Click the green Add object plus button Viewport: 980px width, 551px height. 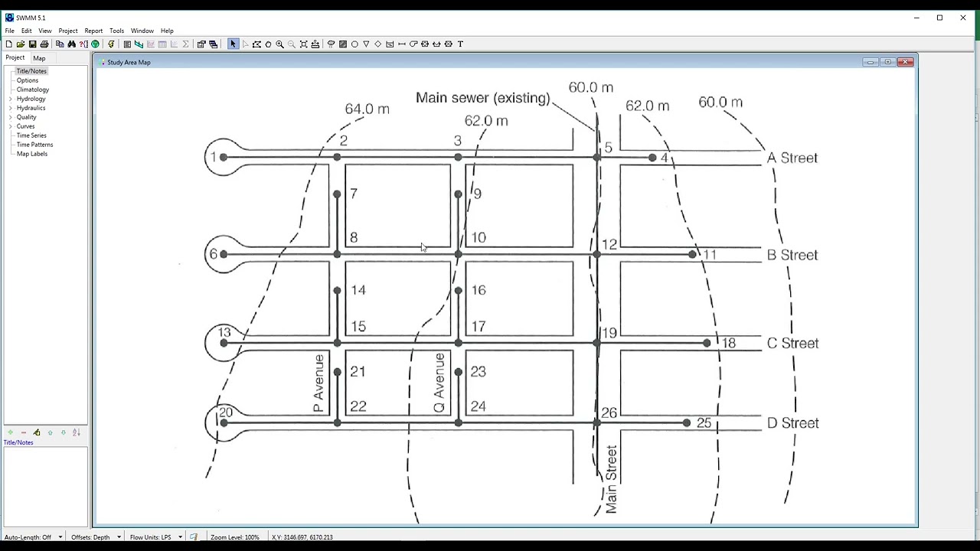(x=10, y=432)
